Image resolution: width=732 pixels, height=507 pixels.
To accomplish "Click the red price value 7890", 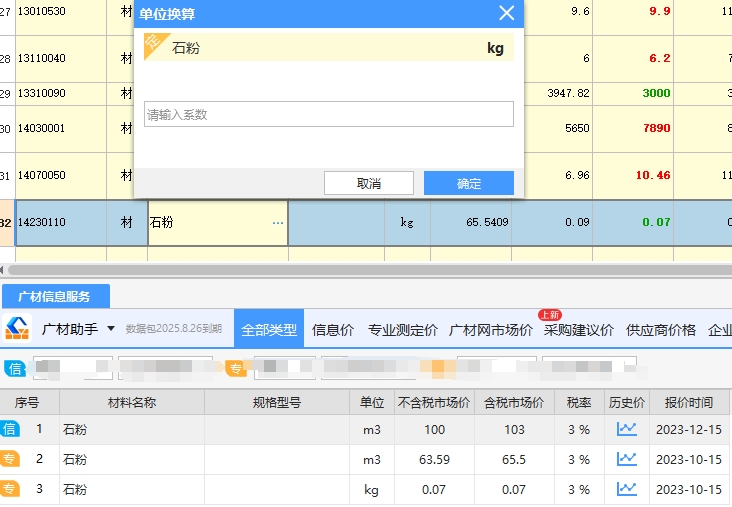I will pyautogui.click(x=656, y=128).
